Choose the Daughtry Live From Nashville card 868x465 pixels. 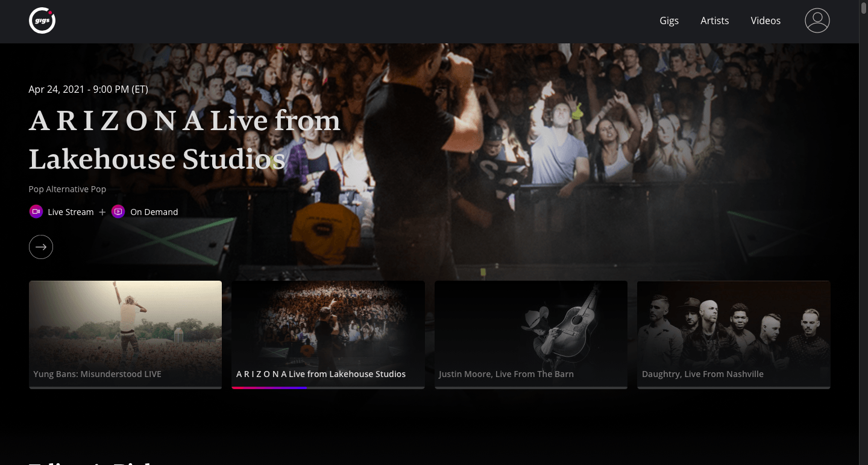[x=734, y=328]
